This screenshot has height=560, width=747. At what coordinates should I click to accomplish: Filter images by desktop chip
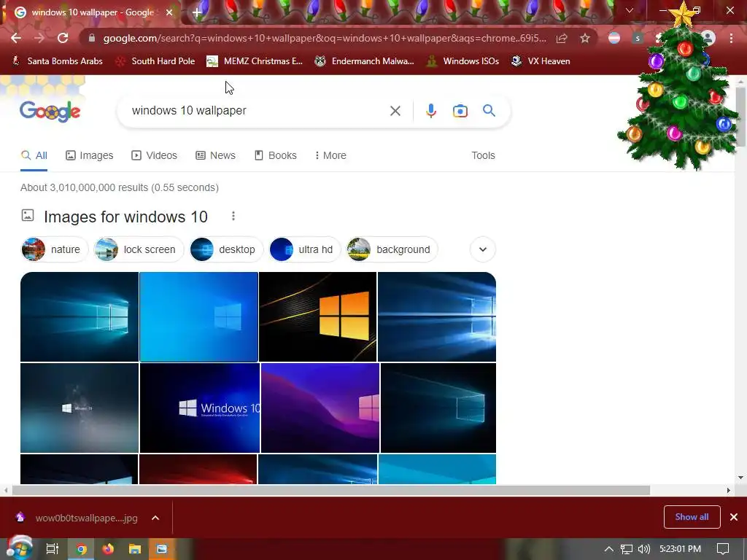click(226, 249)
